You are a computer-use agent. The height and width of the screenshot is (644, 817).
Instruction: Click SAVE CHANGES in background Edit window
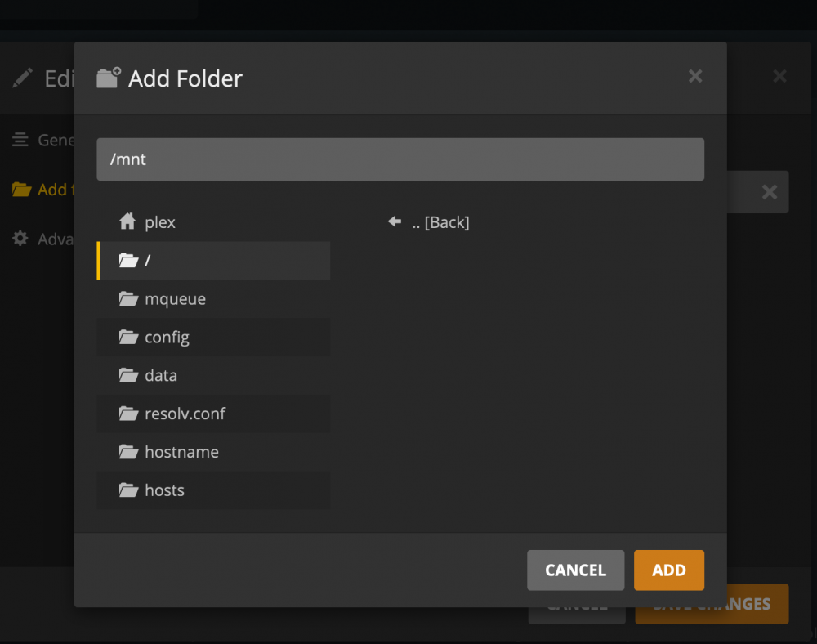click(x=712, y=604)
